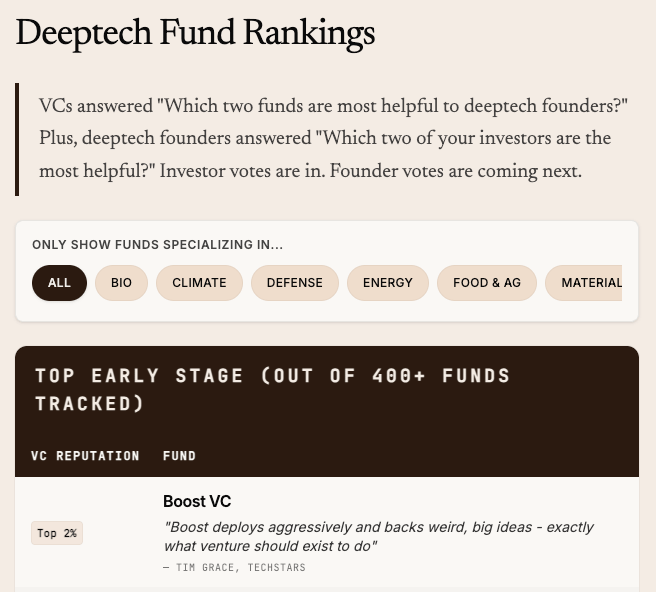Click the Deeptech Fund Rankings page title
656x592 pixels.
(x=195, y=33)
